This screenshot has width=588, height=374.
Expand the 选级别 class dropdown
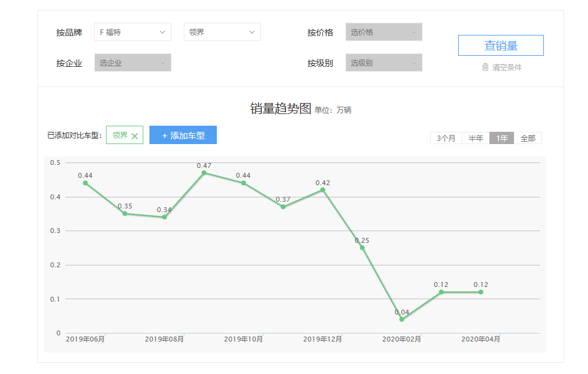pos(383,63)
